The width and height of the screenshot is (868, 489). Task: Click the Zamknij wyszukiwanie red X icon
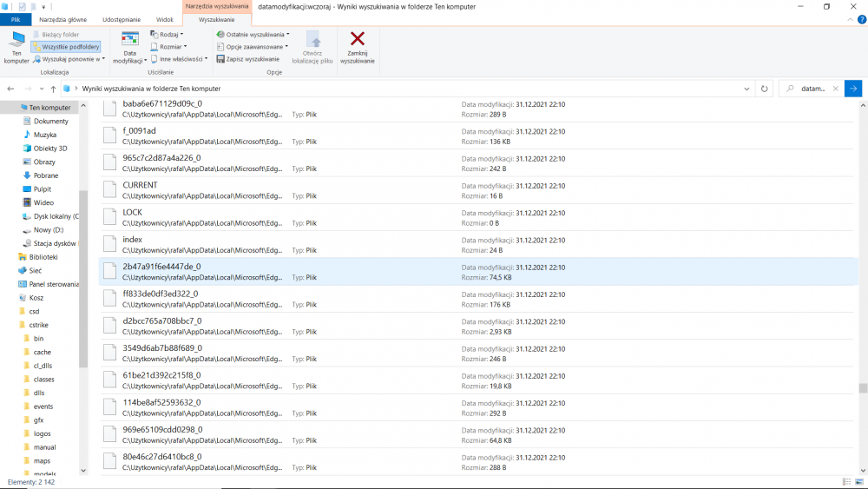click(x=357, y=39)
